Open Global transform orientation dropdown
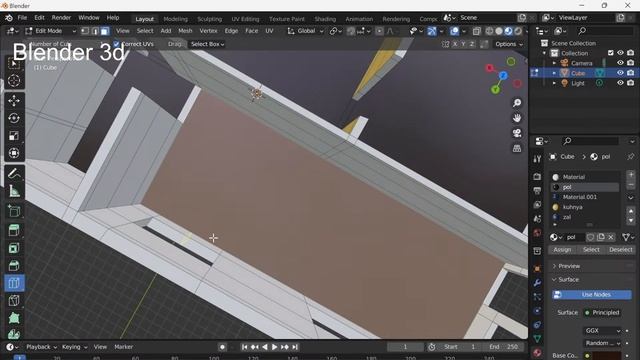This screenshot has width=640, height=360. point(305,31)
